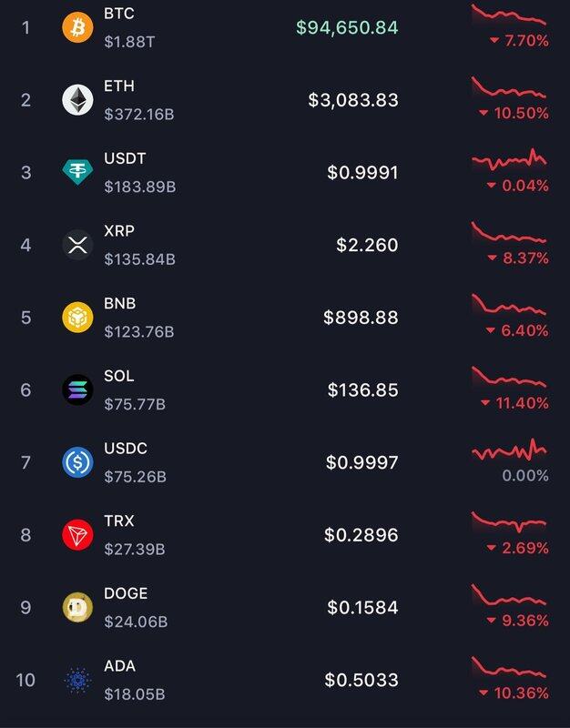Click the Solana logo icon
Screen dimensions: 570x728
77,389
